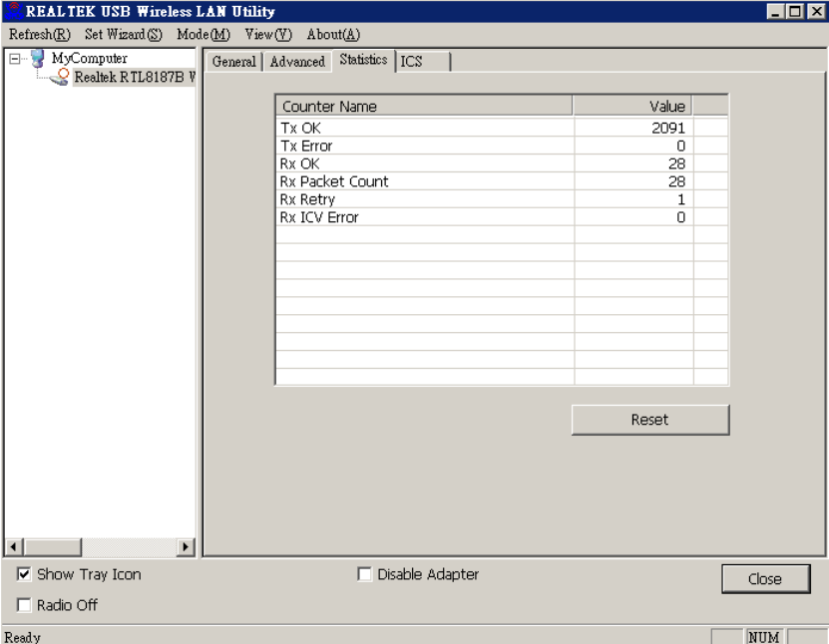The image size is (829, 644).
Task: Open the View(V) menu
Action: point(268,34)
